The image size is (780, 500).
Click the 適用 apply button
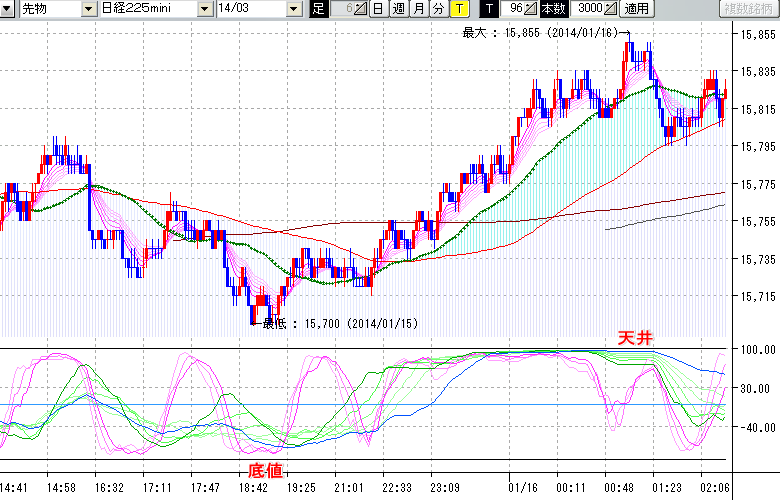click(x=636, y=9)
